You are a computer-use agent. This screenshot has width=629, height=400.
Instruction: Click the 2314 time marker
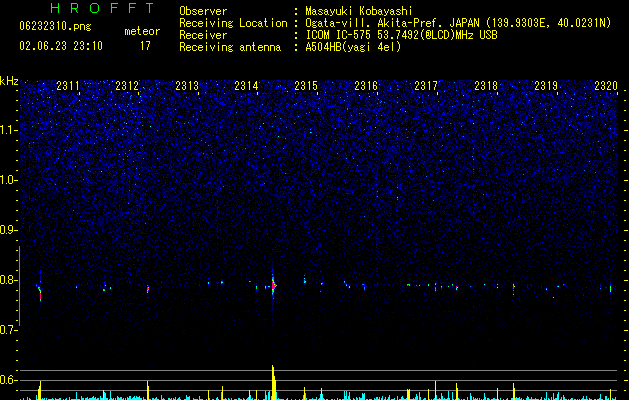coord(246,86)
